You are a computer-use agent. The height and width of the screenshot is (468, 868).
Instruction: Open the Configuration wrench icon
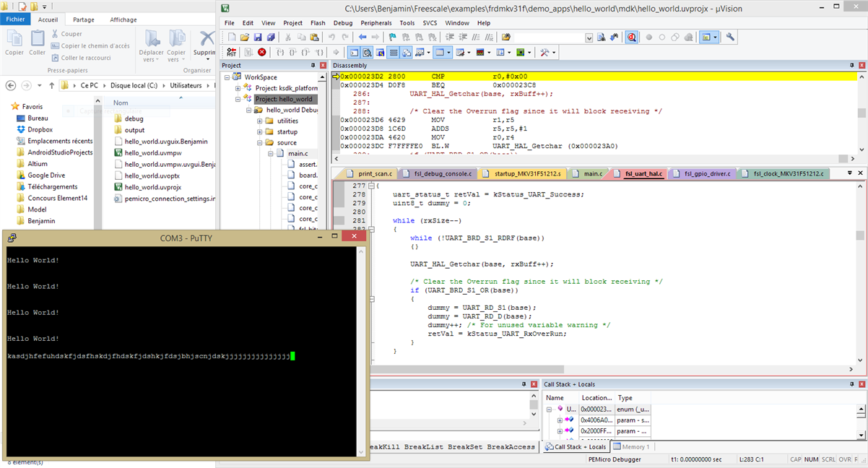pyautogui.click(x=730, y=37)
